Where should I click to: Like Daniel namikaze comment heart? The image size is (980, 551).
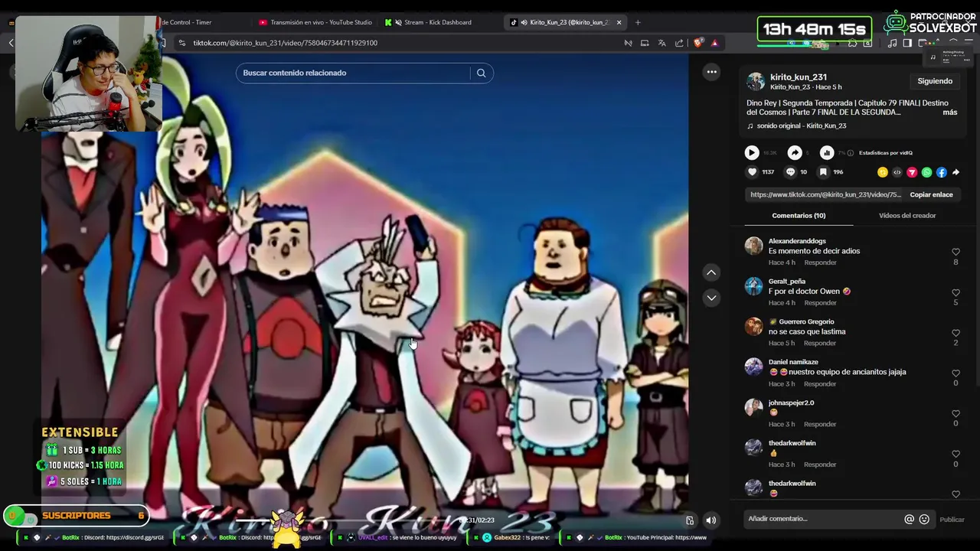[x=955, y=373]
